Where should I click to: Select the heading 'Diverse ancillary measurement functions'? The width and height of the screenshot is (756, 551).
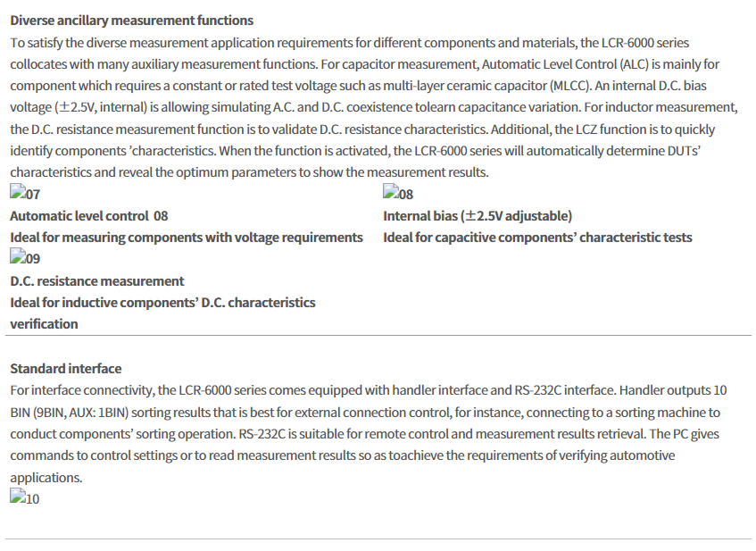pos(131,21)
